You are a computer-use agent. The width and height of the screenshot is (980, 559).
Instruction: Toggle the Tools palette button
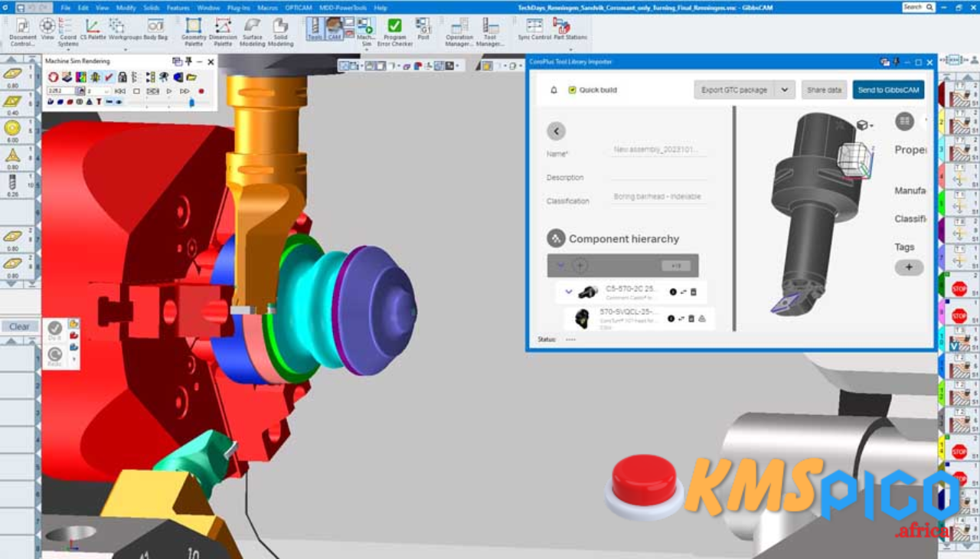(x=314, y=28)
